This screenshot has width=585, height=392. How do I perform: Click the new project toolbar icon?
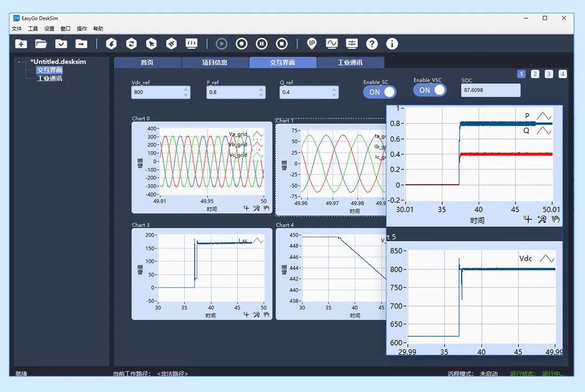(x=21, y=44)
